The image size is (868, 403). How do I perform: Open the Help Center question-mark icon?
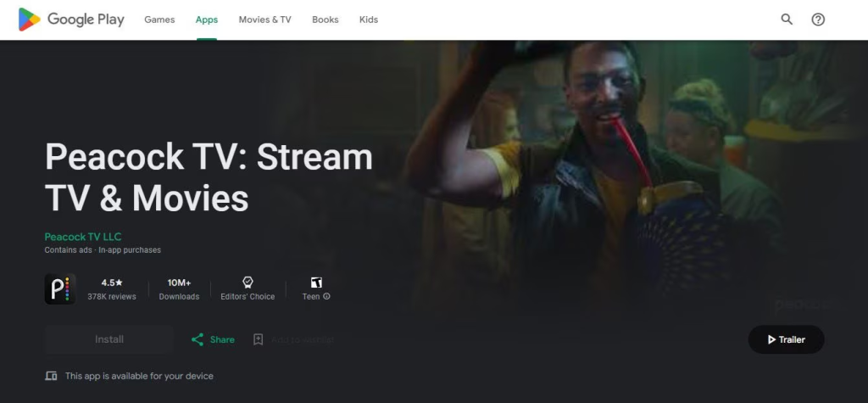(818, 20)
